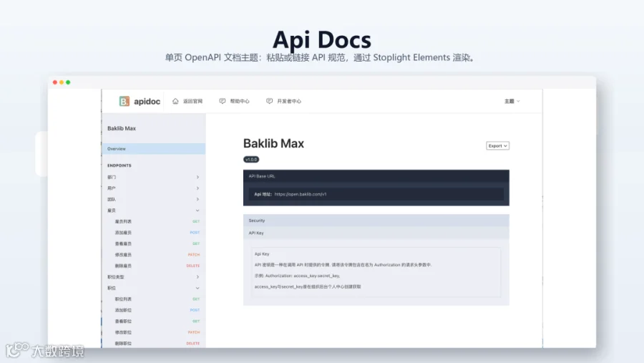Open the 添加职位 POST endpoint

154,311
